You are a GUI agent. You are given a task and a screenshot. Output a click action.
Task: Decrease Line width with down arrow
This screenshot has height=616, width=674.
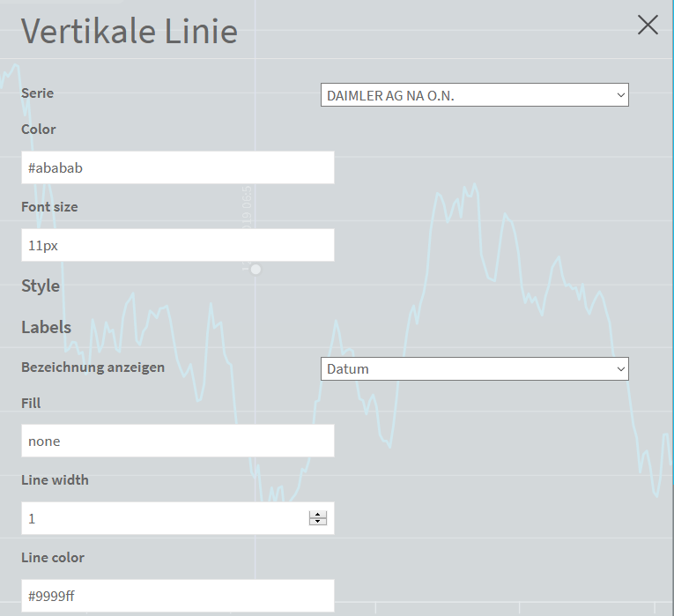click(318, 522)
